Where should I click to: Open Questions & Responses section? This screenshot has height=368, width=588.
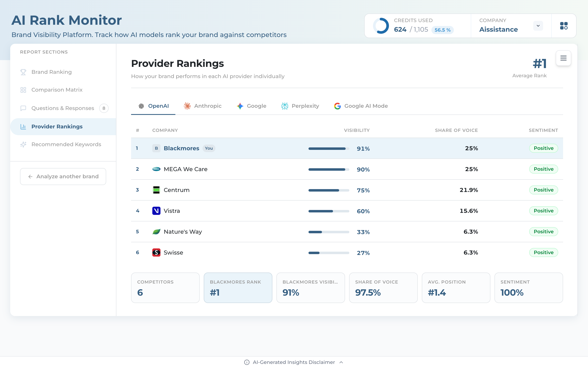(x=63, y=108)
